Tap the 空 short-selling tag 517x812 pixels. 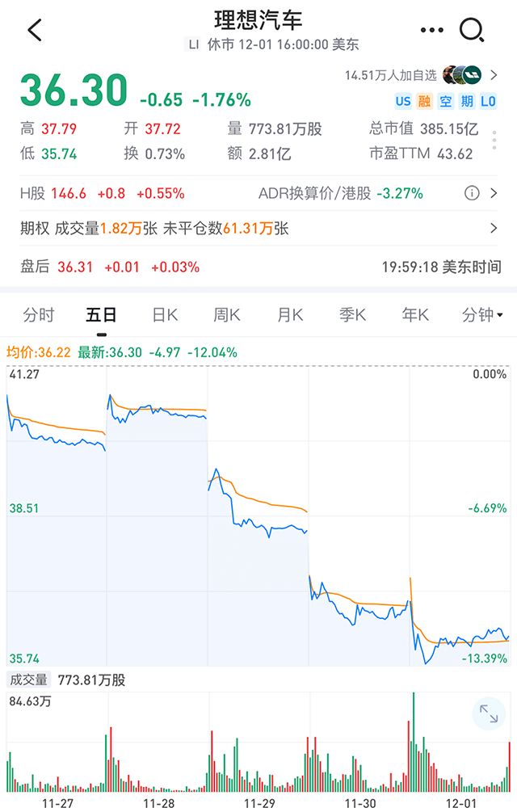point(446,101)
